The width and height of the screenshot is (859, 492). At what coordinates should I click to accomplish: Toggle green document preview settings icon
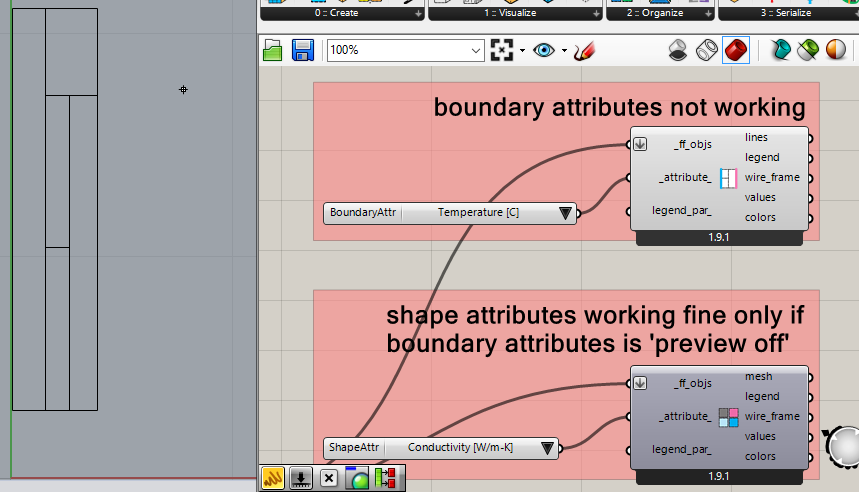pyautogui.click(x=806, y=50)
